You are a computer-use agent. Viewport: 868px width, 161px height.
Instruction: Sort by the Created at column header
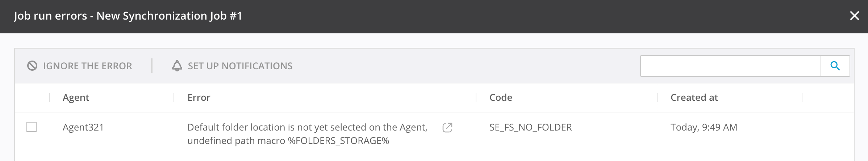pos(694,98)
